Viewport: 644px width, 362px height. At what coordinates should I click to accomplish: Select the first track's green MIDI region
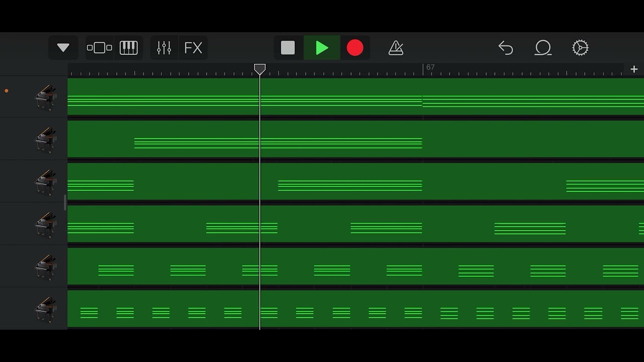click(x=356, y=97)
